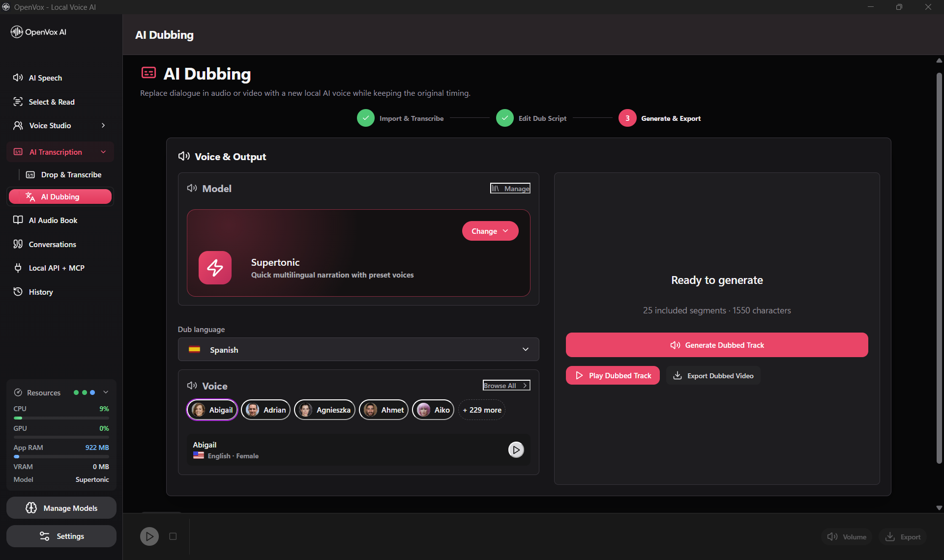Click the AI Dubbing heading caption icon
The width and height of the screenshot is (944, 560).
pos(148,73)
